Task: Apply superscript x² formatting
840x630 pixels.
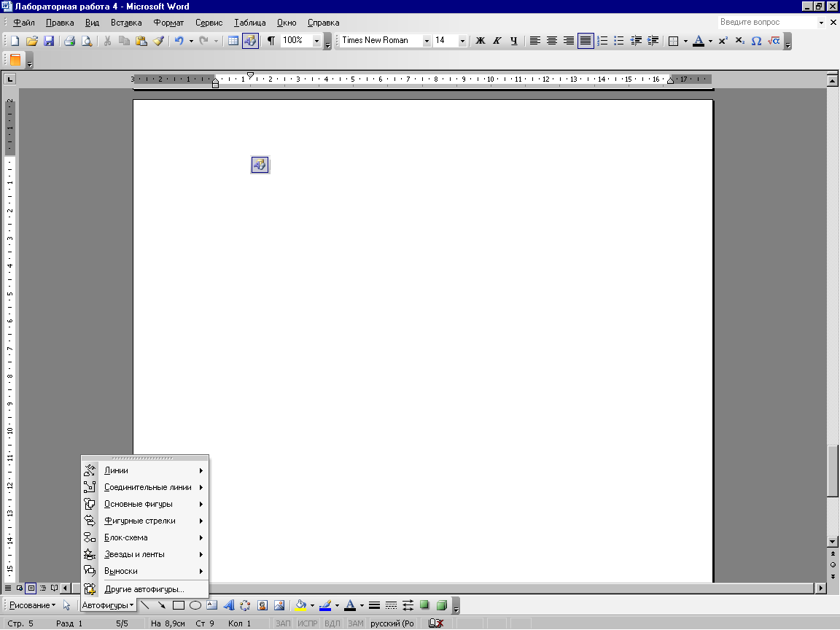Action: point(723,41)
